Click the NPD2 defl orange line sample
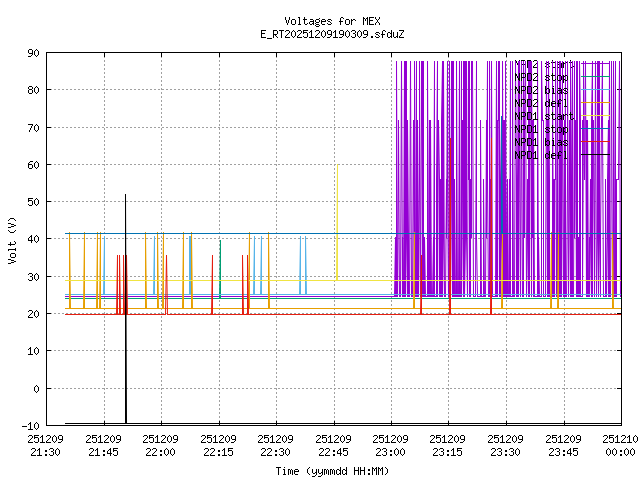 [596, 103]
